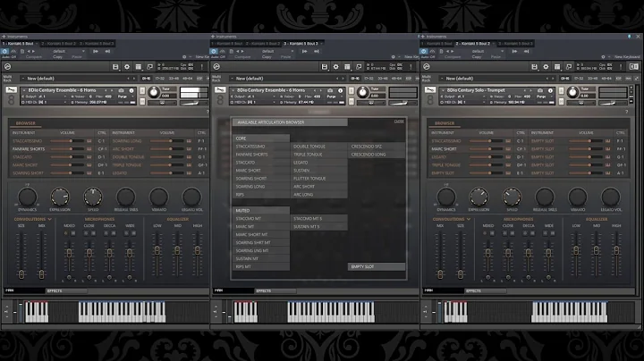Open the Output dropdown on Trumpet instrument

click(462, 97)
